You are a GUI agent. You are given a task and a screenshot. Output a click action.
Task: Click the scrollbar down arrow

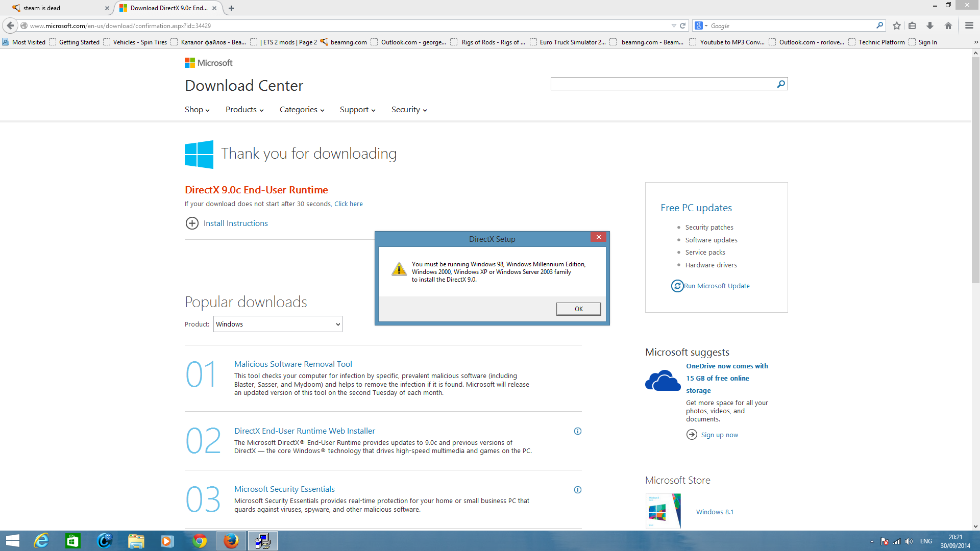click(975, 527)
